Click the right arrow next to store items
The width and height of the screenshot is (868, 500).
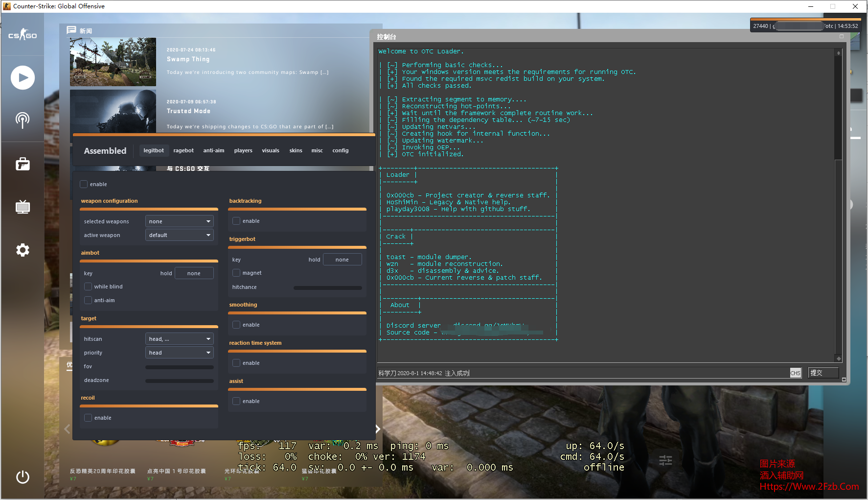(x=378, y=429)
